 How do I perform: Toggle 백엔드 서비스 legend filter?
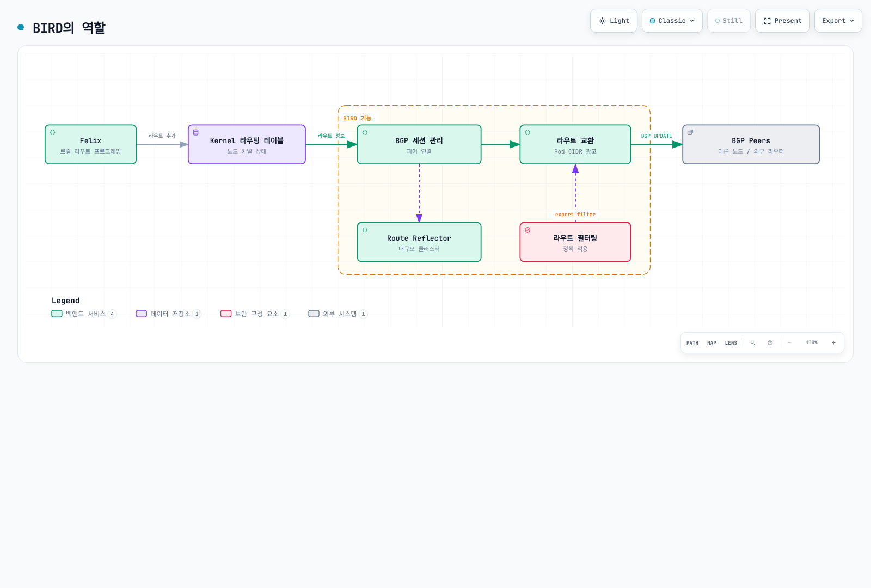click(x=84, y=314)
